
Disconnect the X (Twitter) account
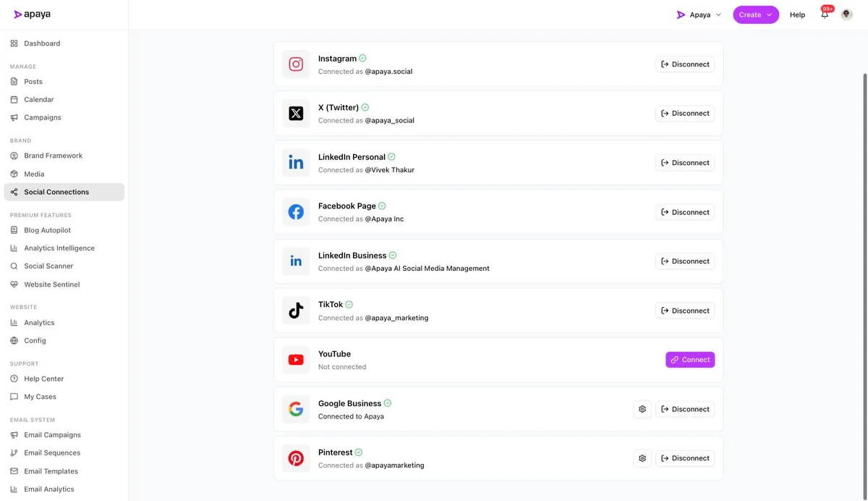pyautogui.click(x=685, y=114)
